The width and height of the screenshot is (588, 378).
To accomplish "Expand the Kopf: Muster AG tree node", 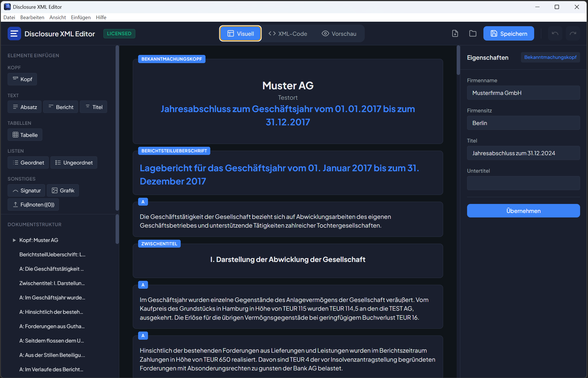I will tap(14, 240).
